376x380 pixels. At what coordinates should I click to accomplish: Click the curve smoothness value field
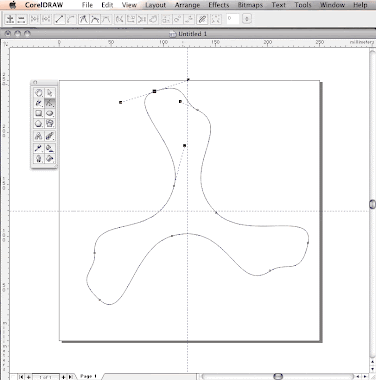(233, 19)
